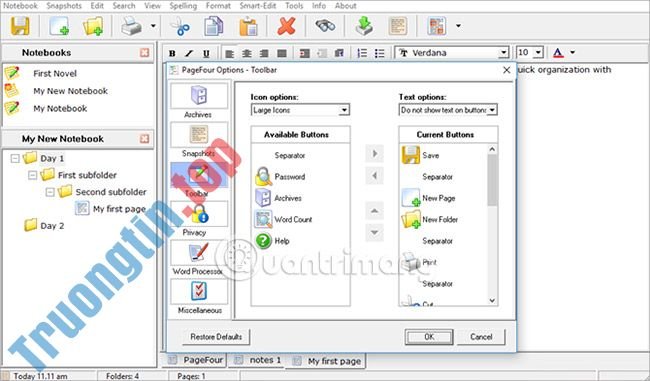The image size is (650, 381).
Task: Open the Privacy options category
Action: (199, 219)
